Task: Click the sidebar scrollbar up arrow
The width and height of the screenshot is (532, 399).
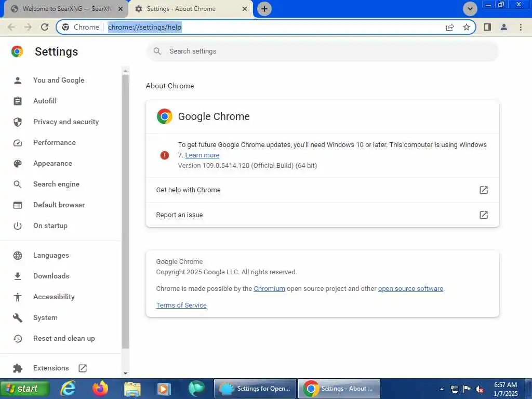Action: point(126,71)
